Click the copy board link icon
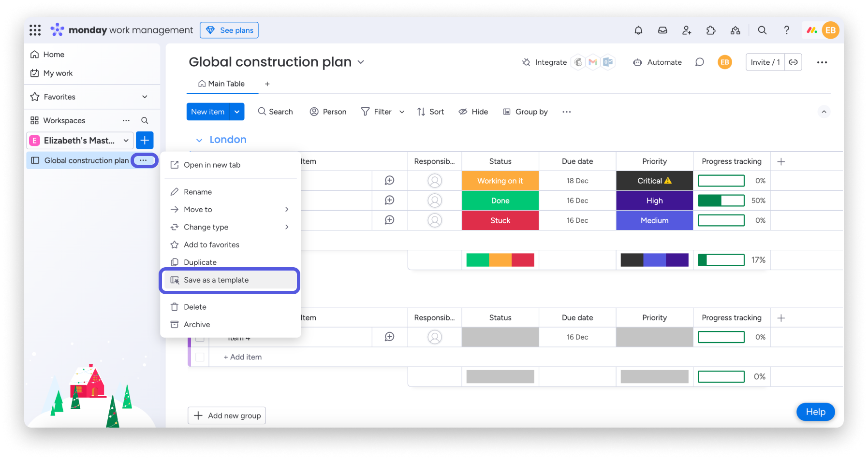 pos(794,62)
